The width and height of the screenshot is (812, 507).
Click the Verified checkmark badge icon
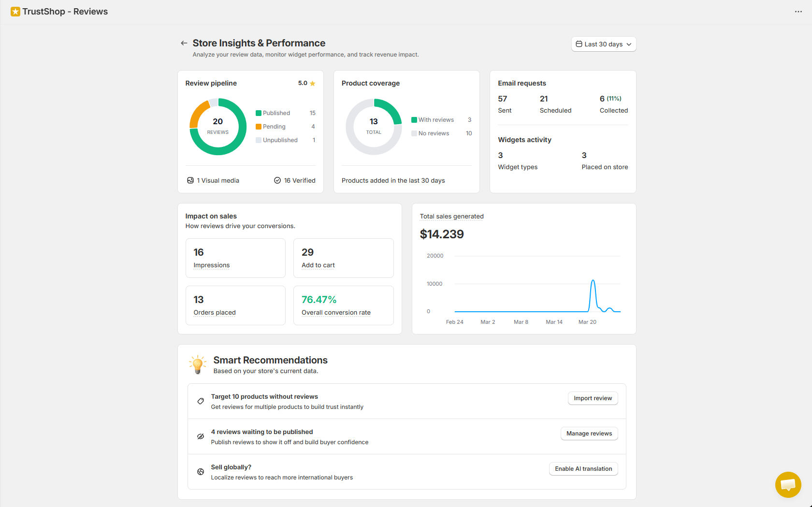[x=277, y=180]
